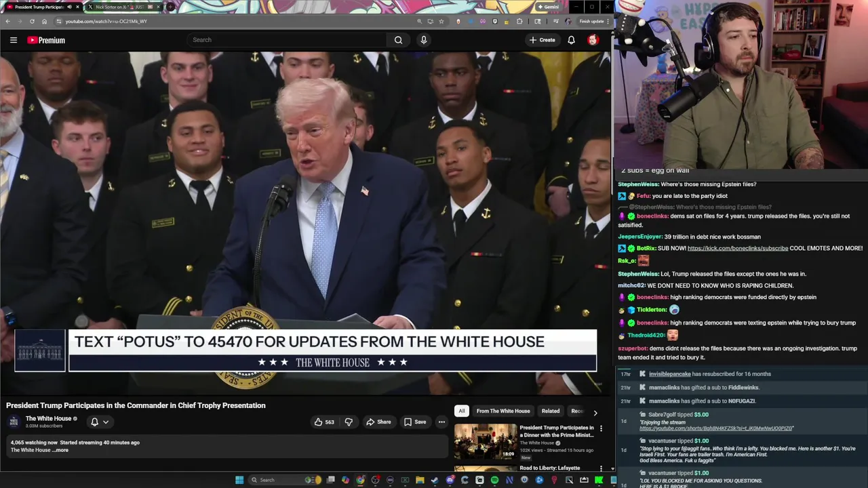Screen dimensions: 868x488
Task: Mute audio on the President Trump tab
Action: point(69,7)
